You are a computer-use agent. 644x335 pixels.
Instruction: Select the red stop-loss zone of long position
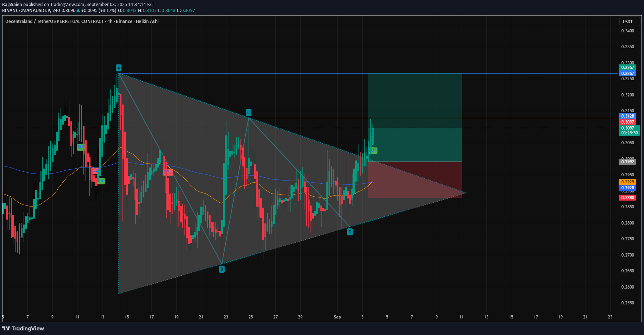tap(415, 180)
